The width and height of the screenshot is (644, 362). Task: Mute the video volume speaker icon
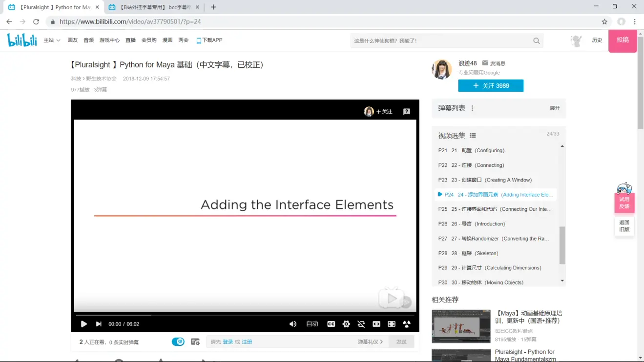293,324
